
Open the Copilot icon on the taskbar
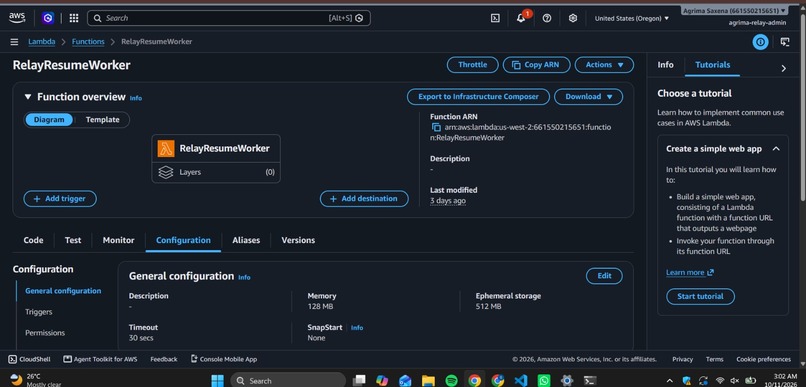tap(382, 381)
